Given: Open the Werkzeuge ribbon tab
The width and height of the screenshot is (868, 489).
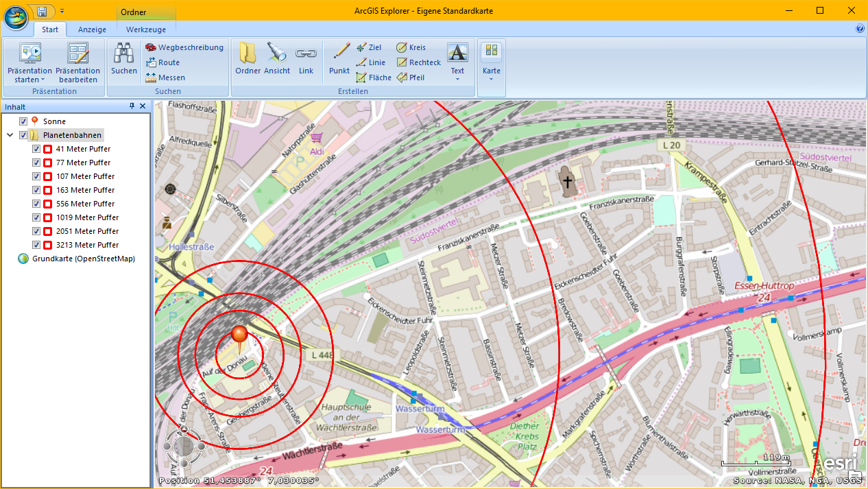Looking at the screenshot, I should point(146,29).
